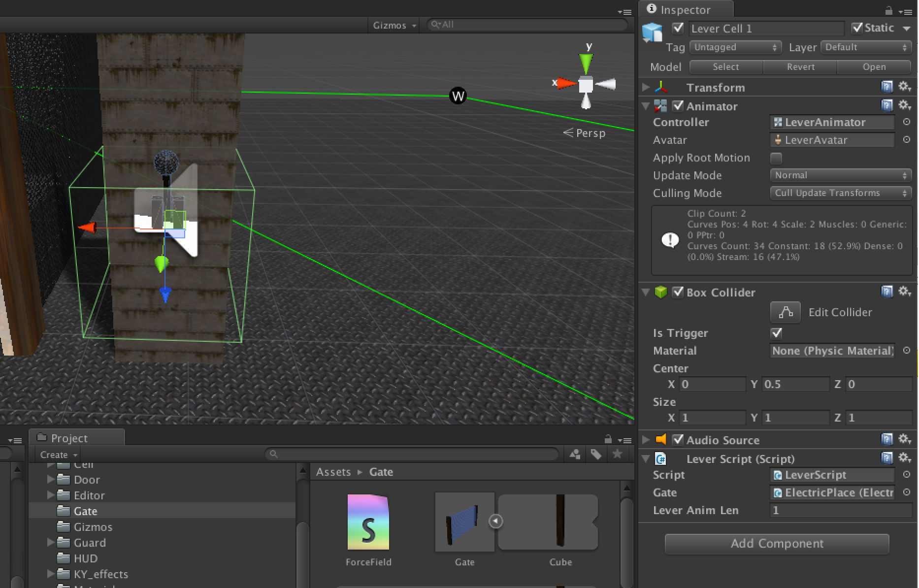This screenshot has height=588, width=919.
Task: Click the Y axis cone on the scene gizmo
Action: click(x=586, y=63)
